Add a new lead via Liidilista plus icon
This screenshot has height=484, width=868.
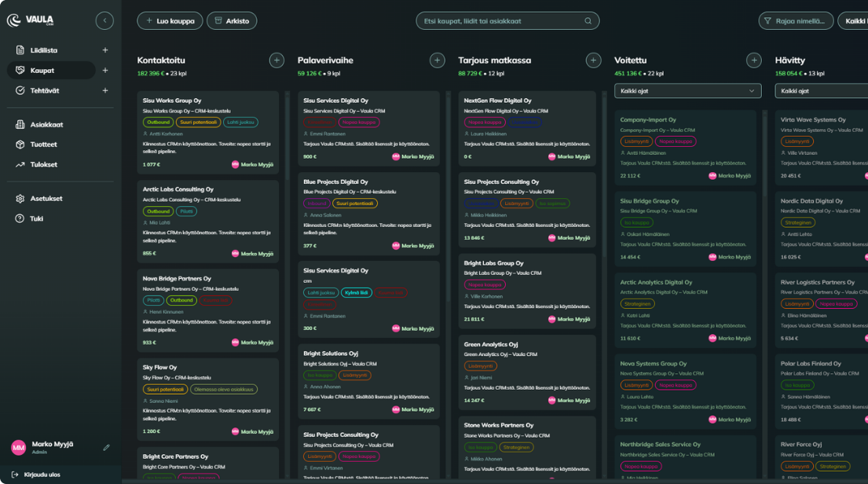click(105, 49)
